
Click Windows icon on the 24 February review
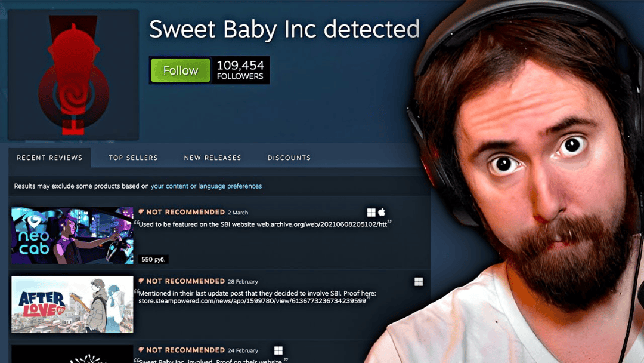tap(278, 350)
